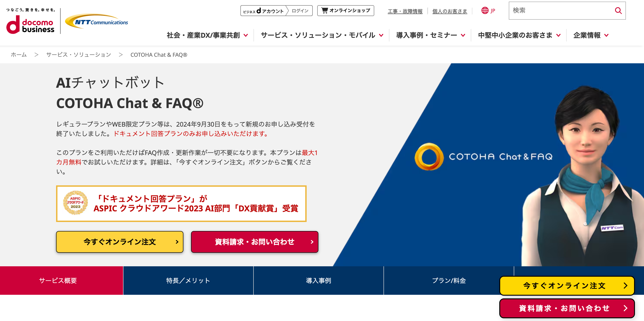644x321 pixels.
Task: Go to サービス・ソリューション breadcrumb
Action: point(78,54)
